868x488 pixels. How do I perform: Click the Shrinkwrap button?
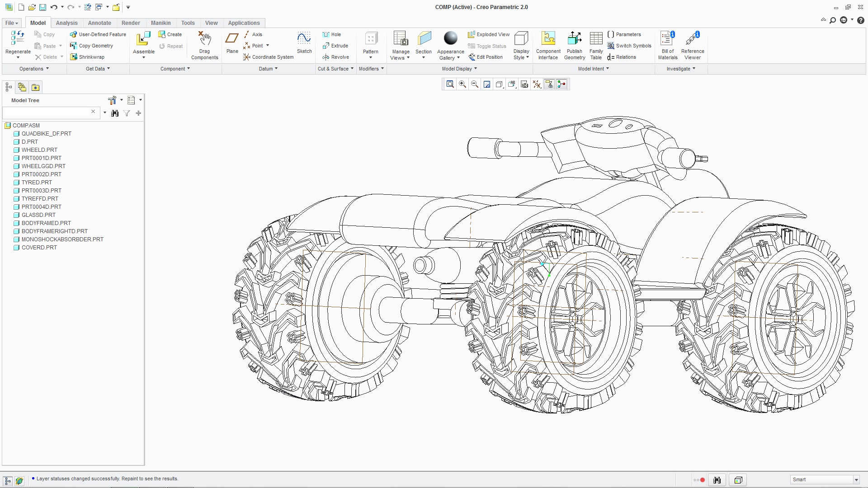tap(87, 57)
